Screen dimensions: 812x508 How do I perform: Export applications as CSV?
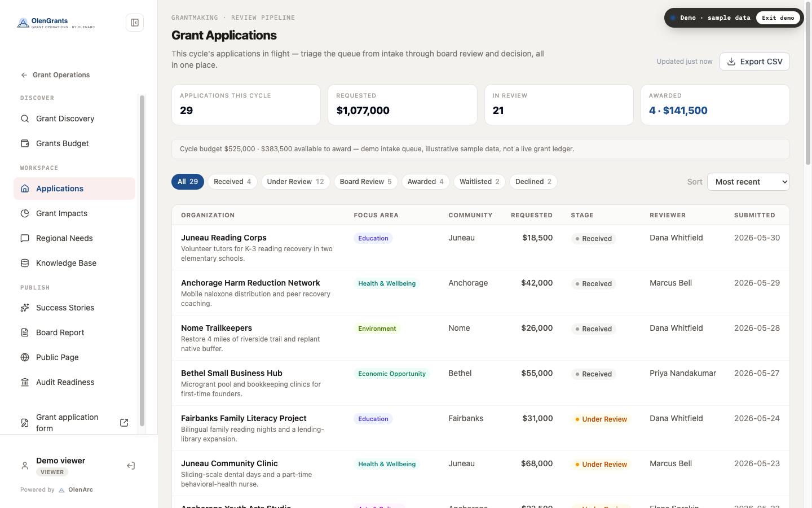pos(754,62)
